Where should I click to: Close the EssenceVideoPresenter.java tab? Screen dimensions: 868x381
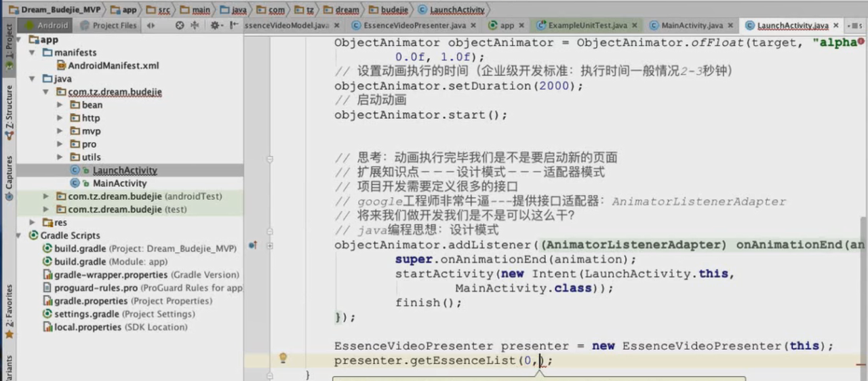(475, 25)
